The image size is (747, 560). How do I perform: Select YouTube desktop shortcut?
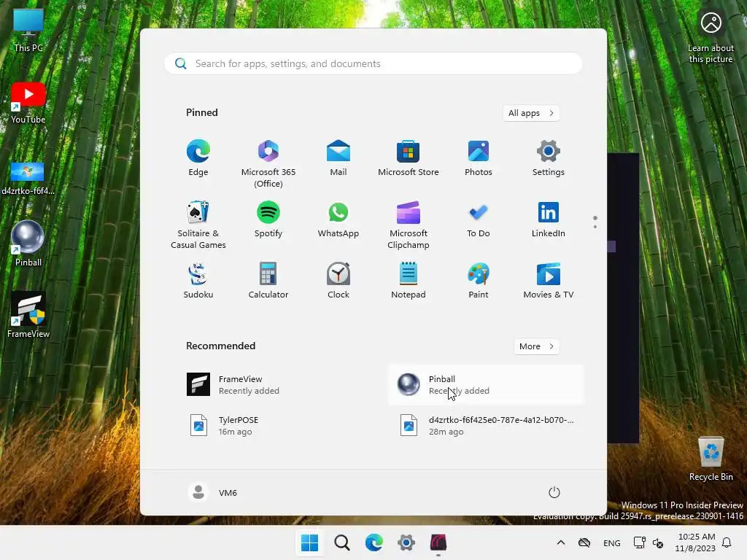(x=28, y=103)
